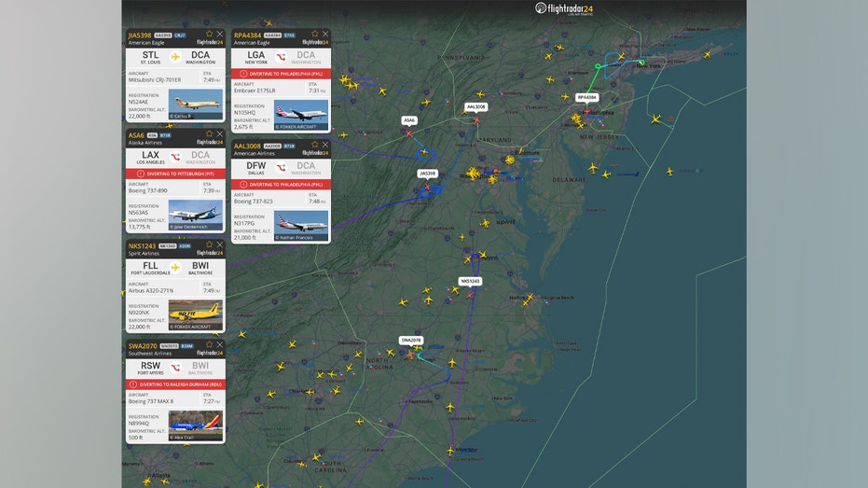Close the ASA6 flight card
Viewport: 868px width, 488px height.
pyautogui.click(x=220, y=134)
